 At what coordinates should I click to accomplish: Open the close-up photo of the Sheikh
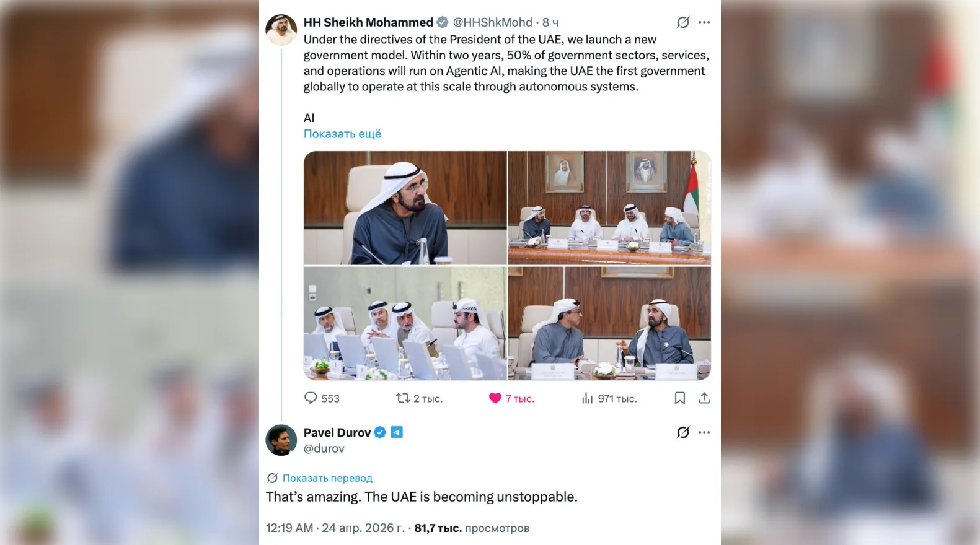405,208
